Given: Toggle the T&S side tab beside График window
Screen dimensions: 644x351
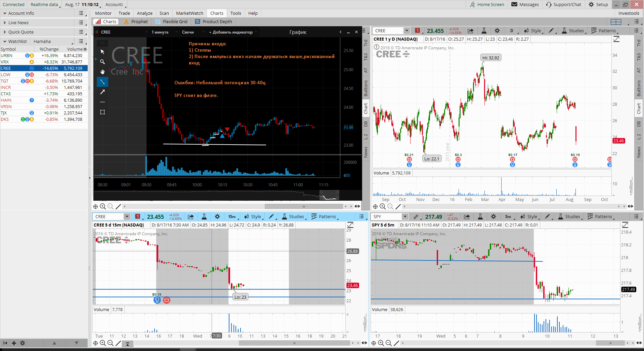Looking at the screenshot, I should click(x=366, y=57).
